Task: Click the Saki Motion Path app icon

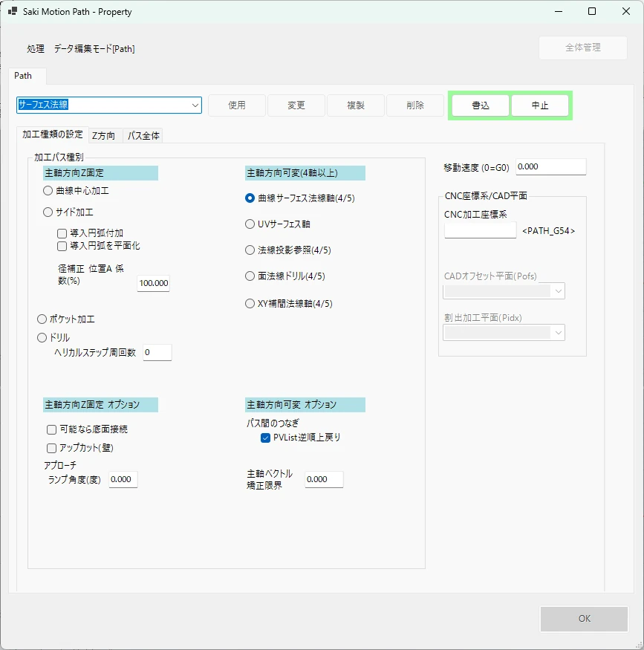Action: [13, 11]
